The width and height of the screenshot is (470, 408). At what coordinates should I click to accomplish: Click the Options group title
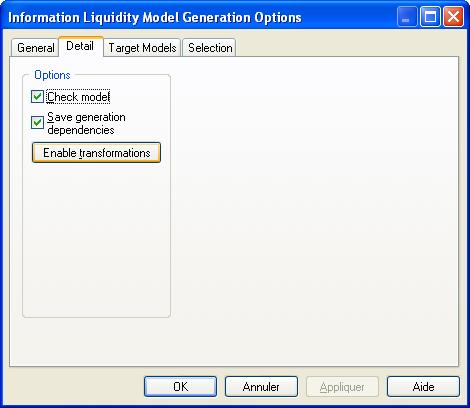[x=52, y=75]
